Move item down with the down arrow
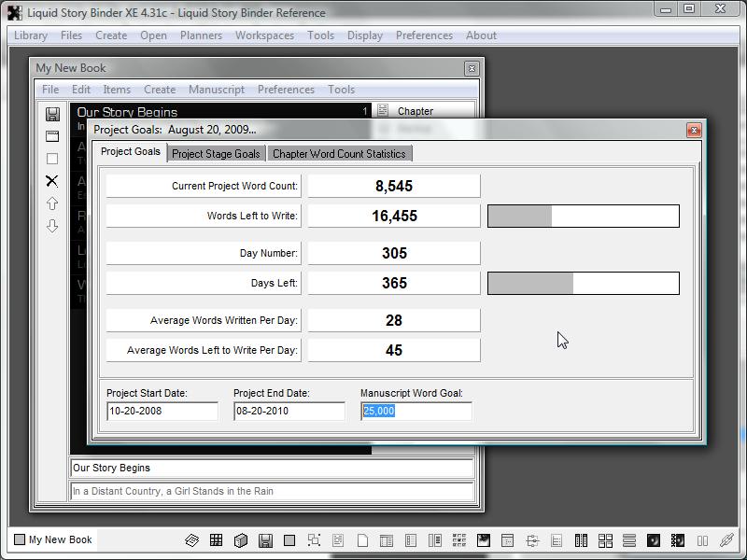The height and width of the screenshot is (560, 747). coord(52,226)
